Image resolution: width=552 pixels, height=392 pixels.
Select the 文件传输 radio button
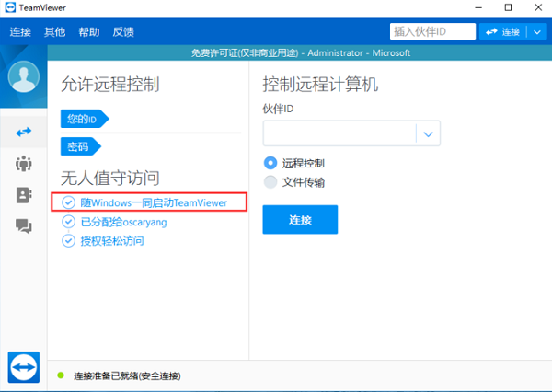[x=270, y=182]
